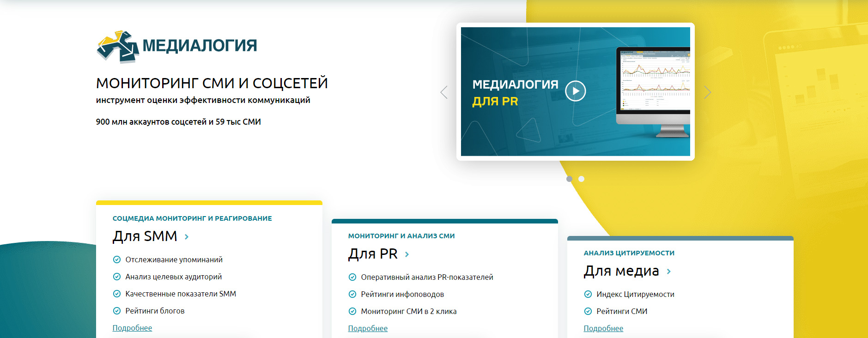Screen dimensions: 868x338
Task: Click the chevron next to Для SMM
Action: 187,237
